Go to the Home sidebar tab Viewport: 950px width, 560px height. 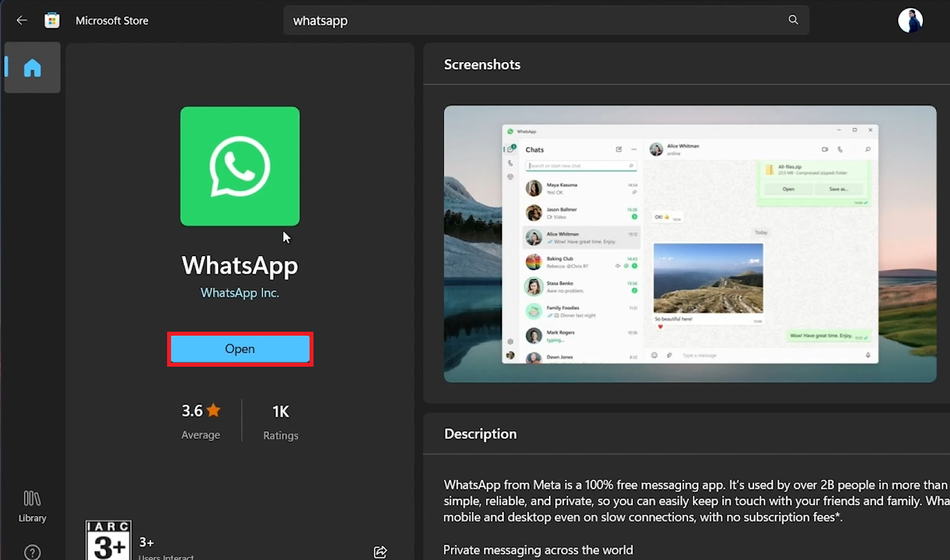32,68
